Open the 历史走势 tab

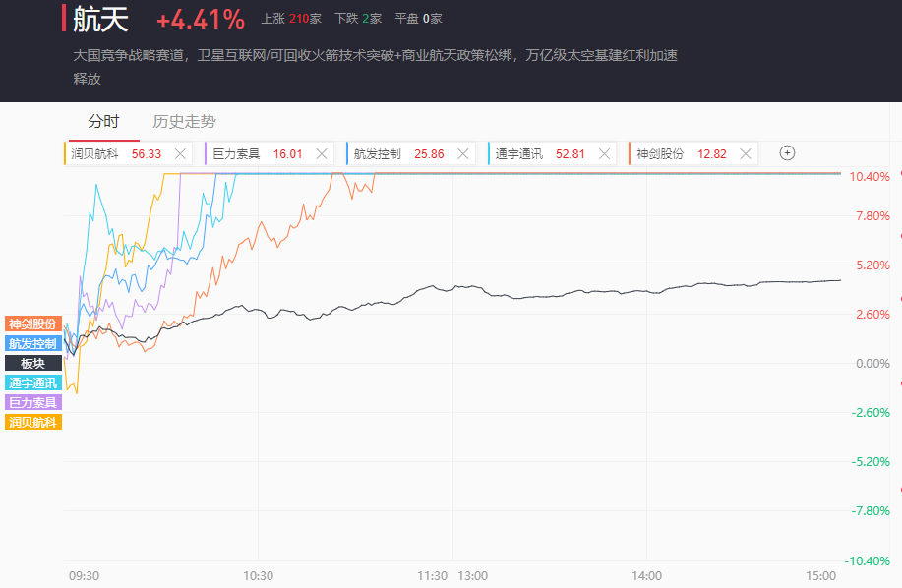point(184,122)
